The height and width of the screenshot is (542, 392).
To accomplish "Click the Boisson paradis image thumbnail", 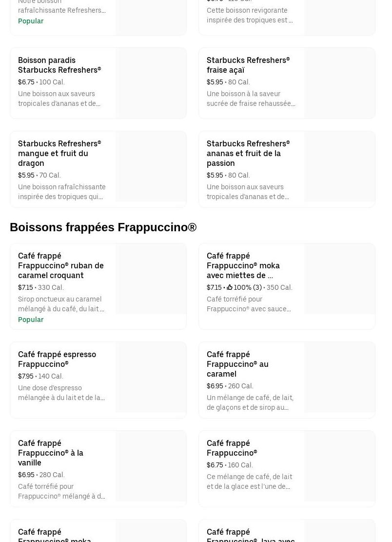I will pyautogui.click(x=151, y=83).
